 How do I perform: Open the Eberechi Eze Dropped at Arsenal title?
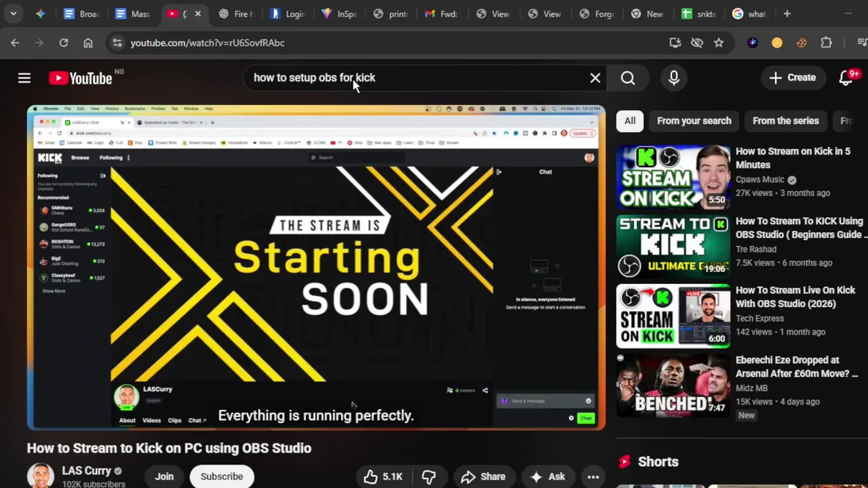click(797, 367)
